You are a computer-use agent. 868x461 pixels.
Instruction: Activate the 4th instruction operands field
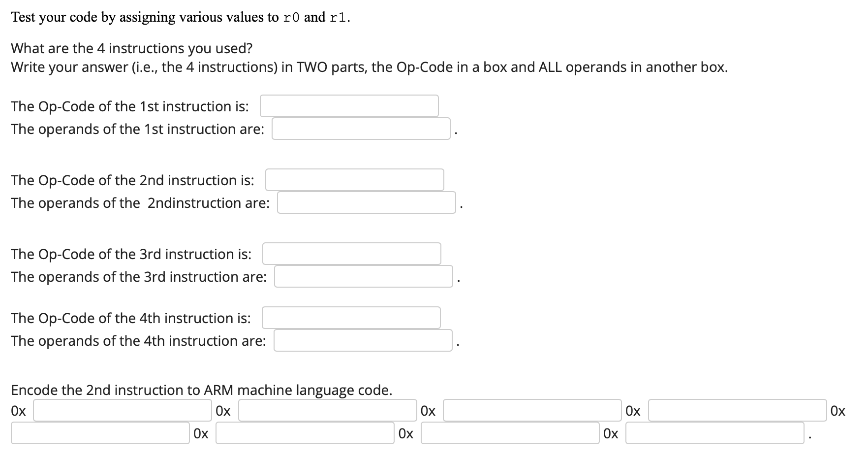coord(363,340)
